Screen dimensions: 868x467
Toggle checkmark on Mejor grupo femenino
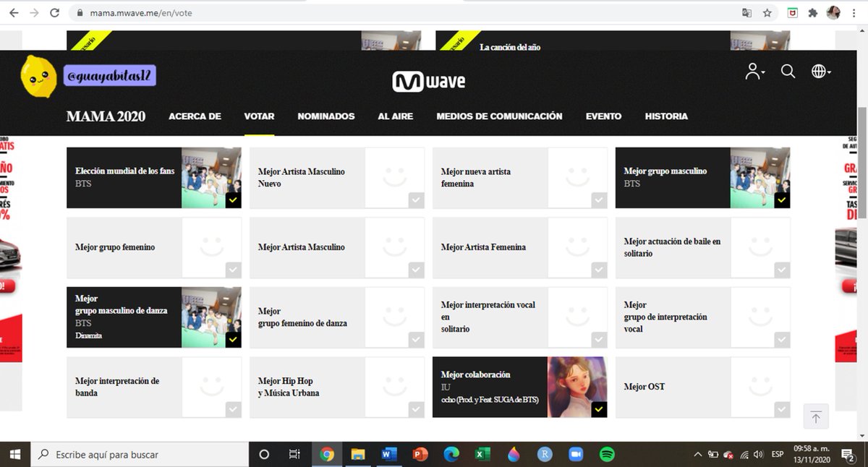pyautogui.click(x=233, y=270)
